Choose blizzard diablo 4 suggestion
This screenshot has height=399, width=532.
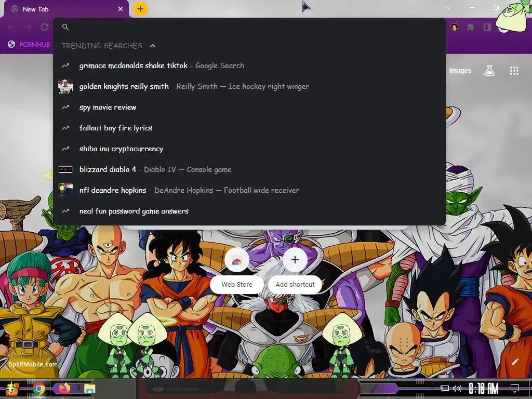(249, 169)
